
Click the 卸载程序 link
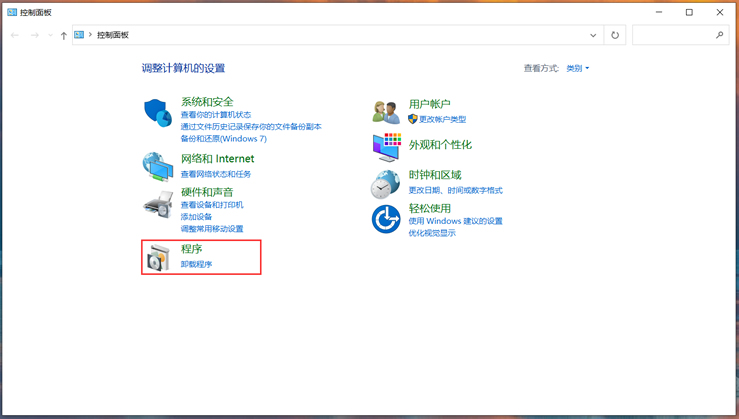point(197,264)
